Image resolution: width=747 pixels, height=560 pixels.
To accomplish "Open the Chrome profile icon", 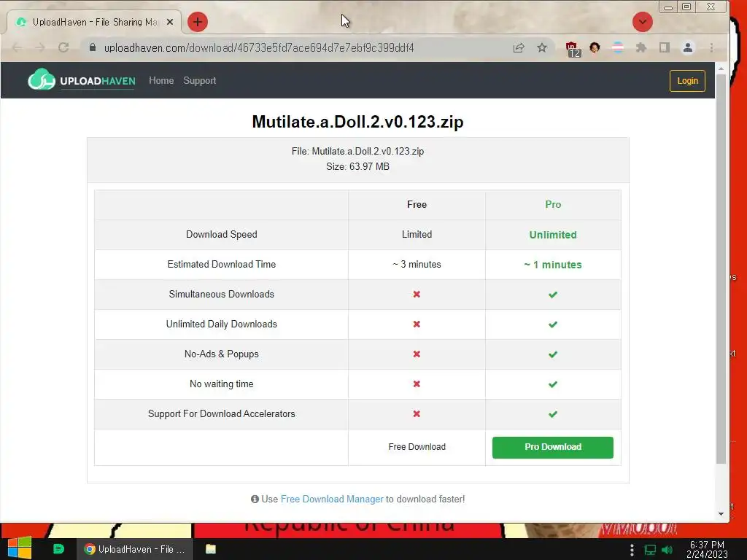I will coord(687,47).
